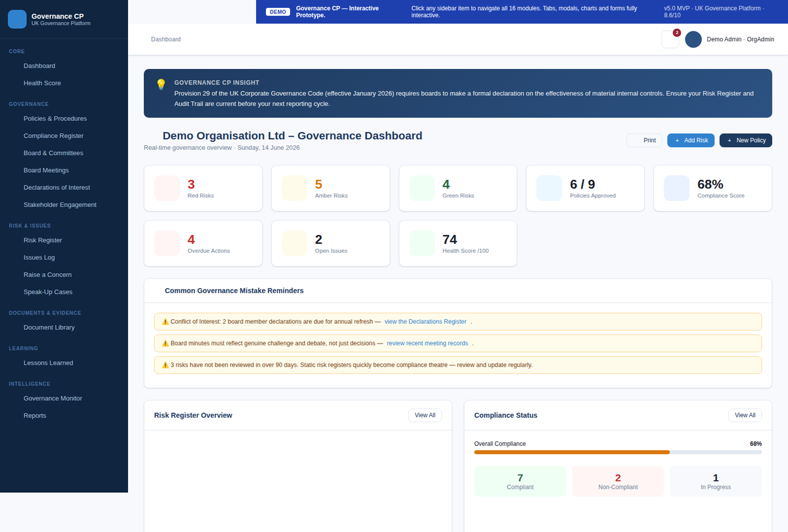The height and width of the screenshot is (532, 788).
Task: Click the Print button
Action: click(x=644, y=141)
